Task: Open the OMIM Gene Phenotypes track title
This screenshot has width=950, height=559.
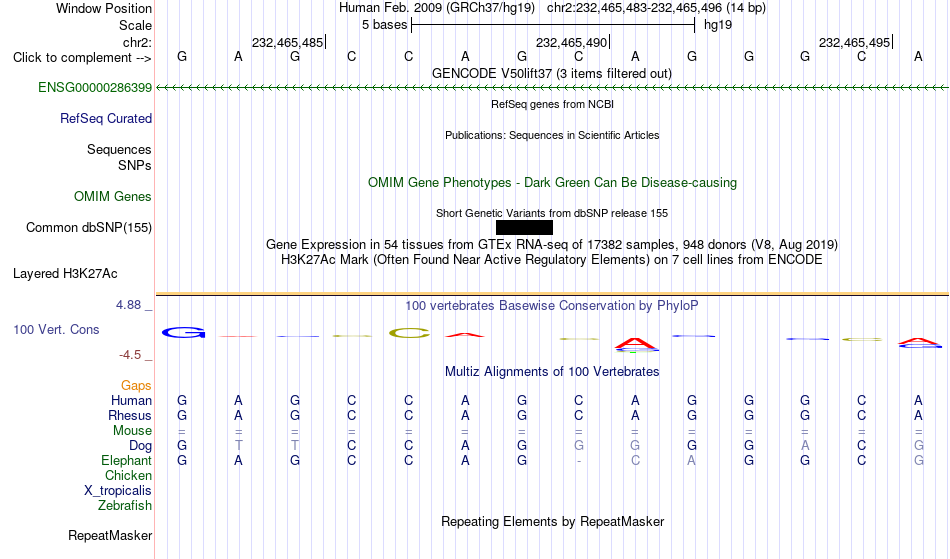Action: 552,182
